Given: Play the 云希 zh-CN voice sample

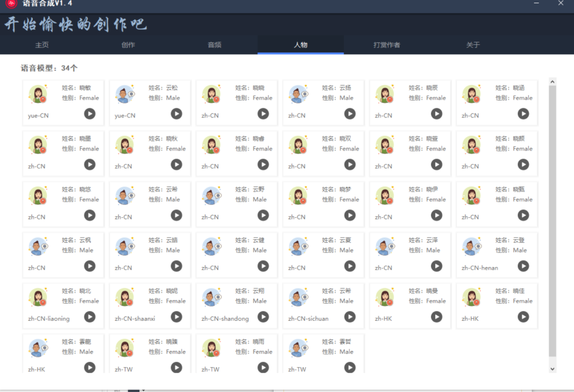Looking at the screenshot, I should 176,215.
